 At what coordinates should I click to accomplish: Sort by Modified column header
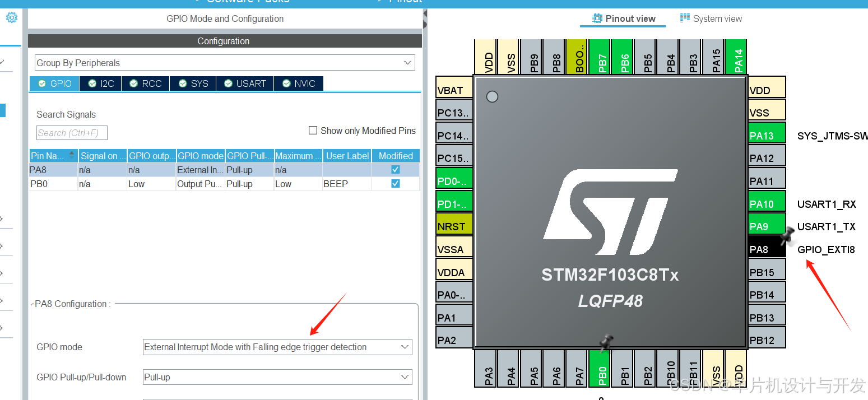pos(396,156)
